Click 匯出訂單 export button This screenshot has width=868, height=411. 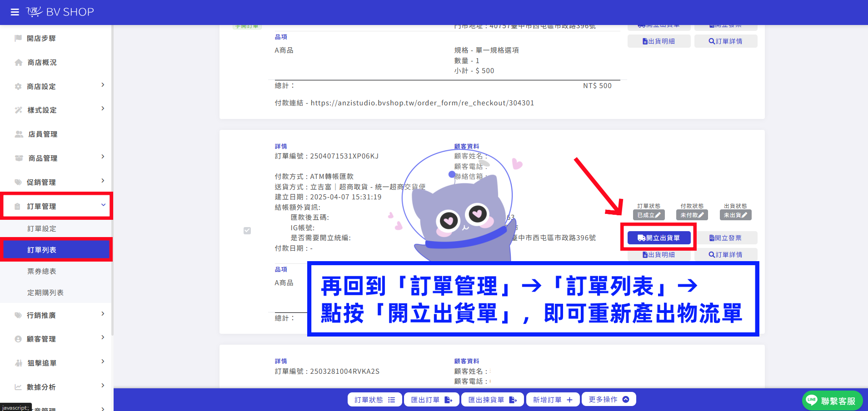click(432, 400)
